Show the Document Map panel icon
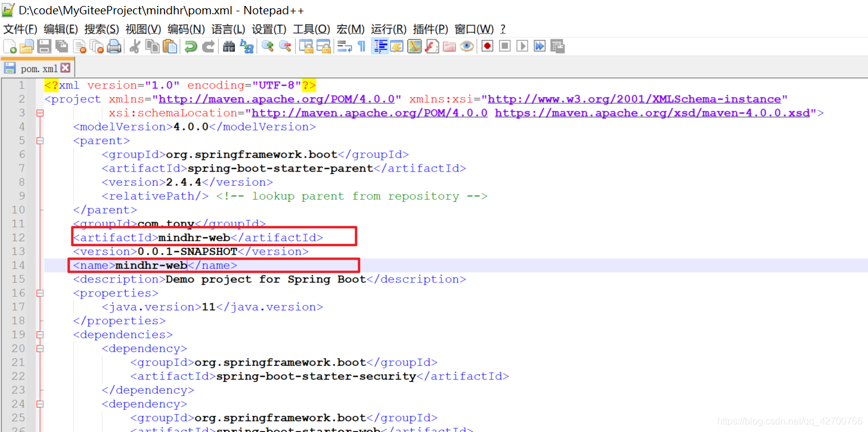 414,46
